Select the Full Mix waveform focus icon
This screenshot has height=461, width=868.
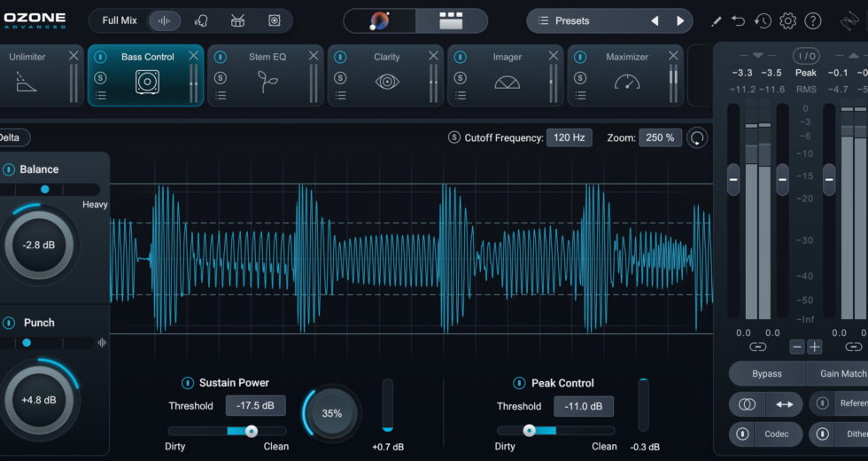(x=165, y=21)
